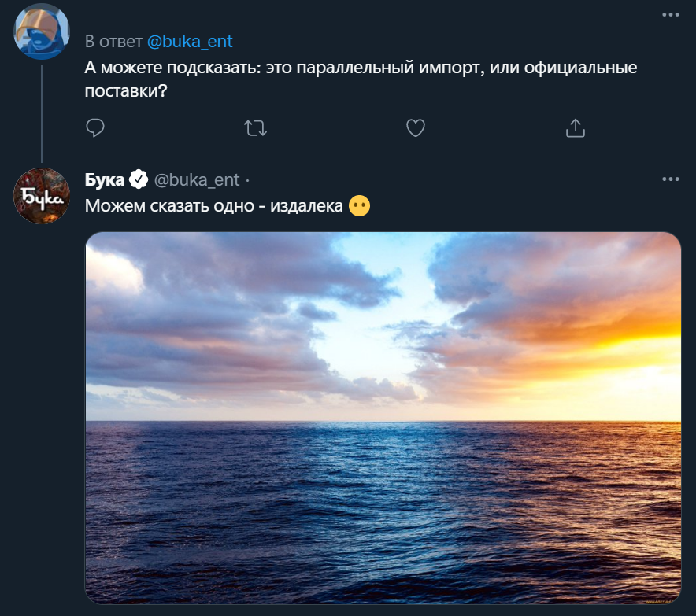Screen dimensions: 696x616
Task: Click the verified badge next to Бука
Action: [139, 179]
